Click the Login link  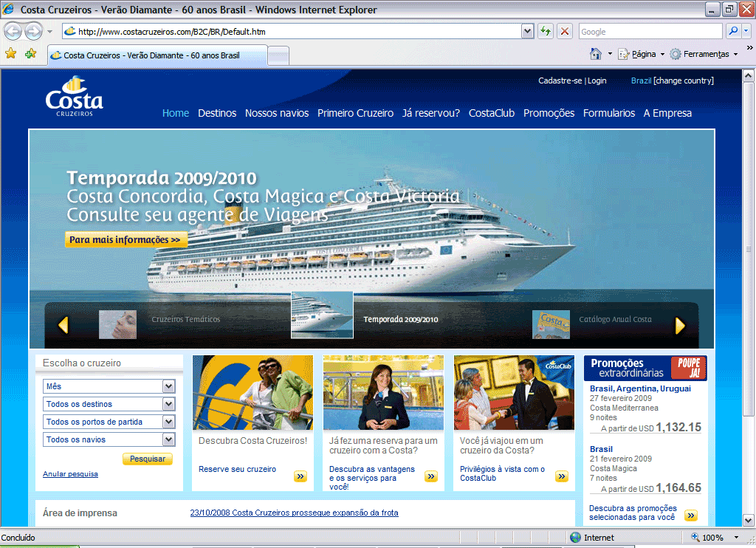point(597,81)
